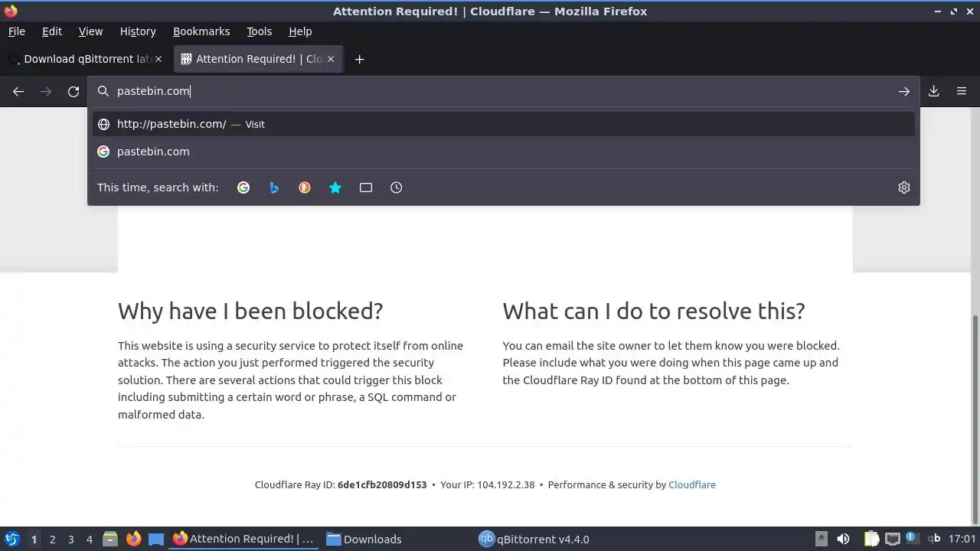Open the file manager taskbar launcher
The height and width of the screenshot is (551, 980).
click(x=110, y=539)
